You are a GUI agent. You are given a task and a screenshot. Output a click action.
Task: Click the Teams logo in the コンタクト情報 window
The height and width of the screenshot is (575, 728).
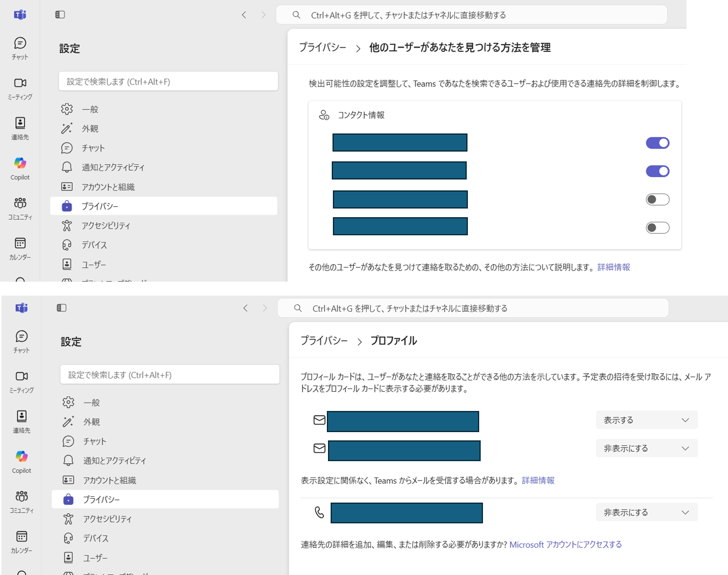tap(20, 15)
